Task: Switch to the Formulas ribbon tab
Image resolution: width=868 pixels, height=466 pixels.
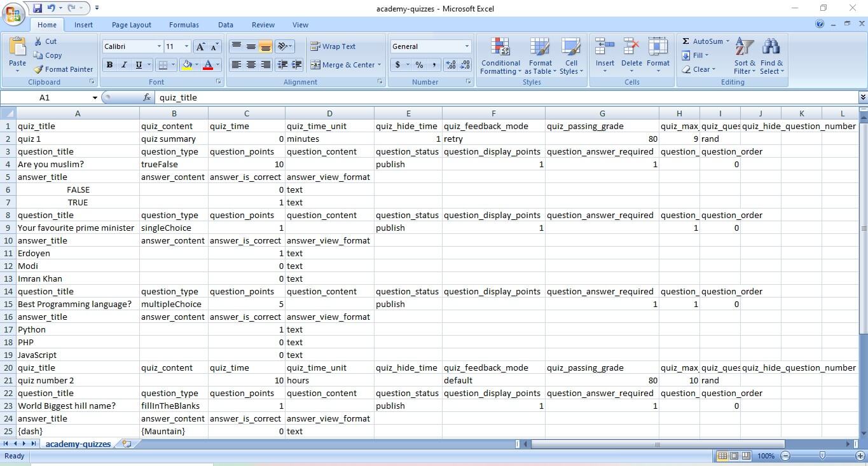Action: tap(184, 24)
